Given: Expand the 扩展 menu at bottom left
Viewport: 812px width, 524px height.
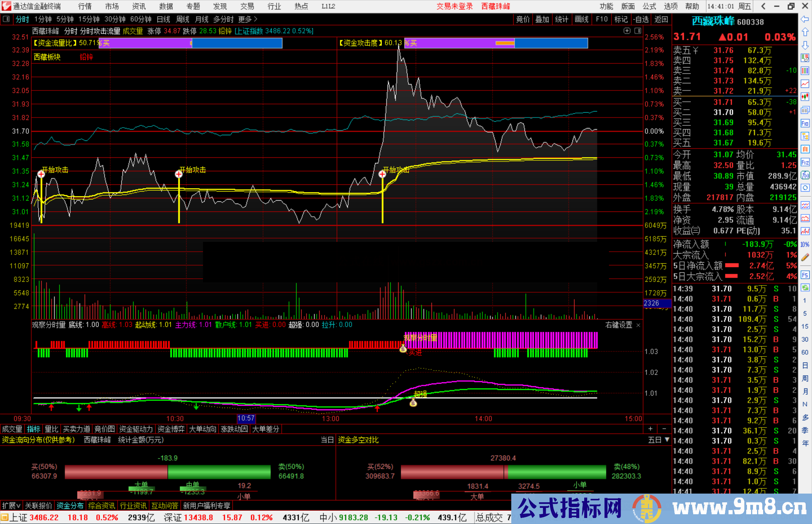Looking at the screenshot, I should point(11,506).
